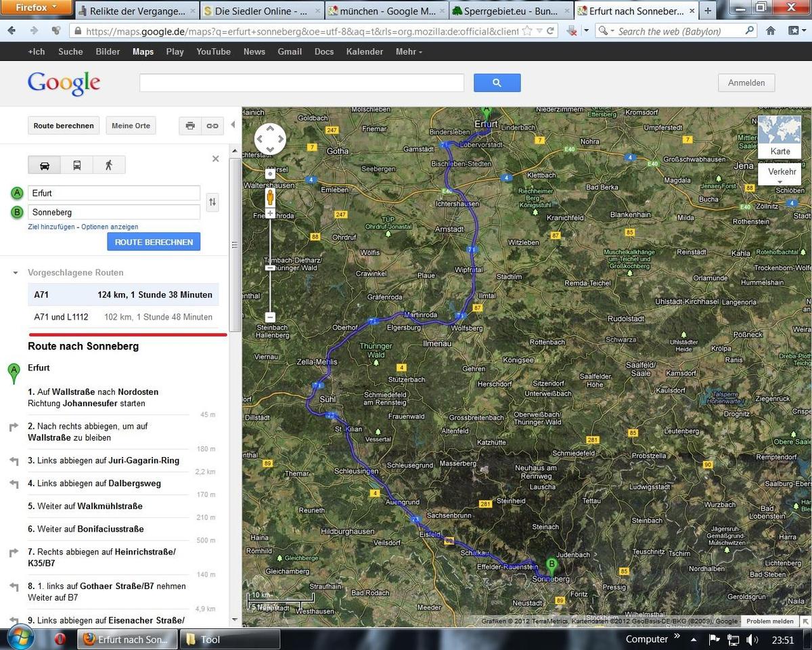Click the Ziel hinzufügen link
Image resolution: width=812 pixels, height=650 pixels.
(51, 227)
